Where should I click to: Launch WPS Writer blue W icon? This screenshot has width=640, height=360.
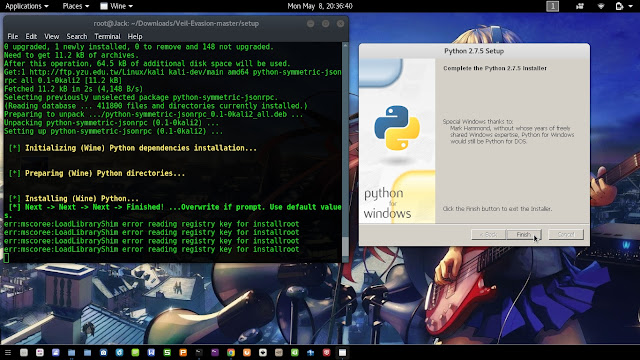click(151, 352)
